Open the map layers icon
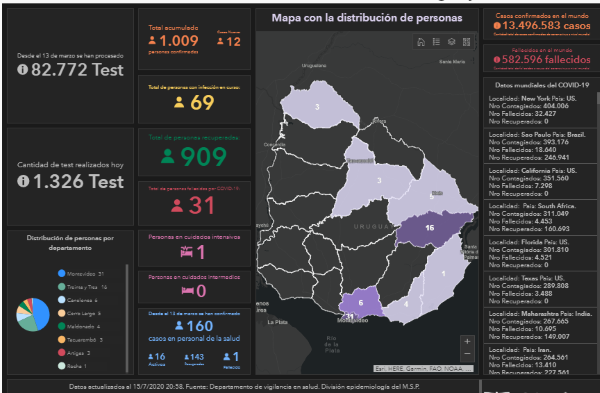Image resolution: width=600 pixels, height=393 pixels. [452, 42]
